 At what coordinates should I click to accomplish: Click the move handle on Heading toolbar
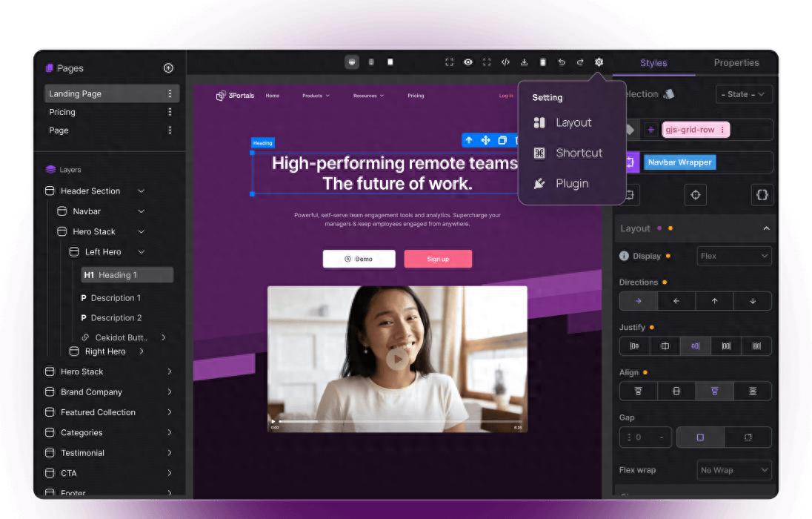tap(486, 140)
